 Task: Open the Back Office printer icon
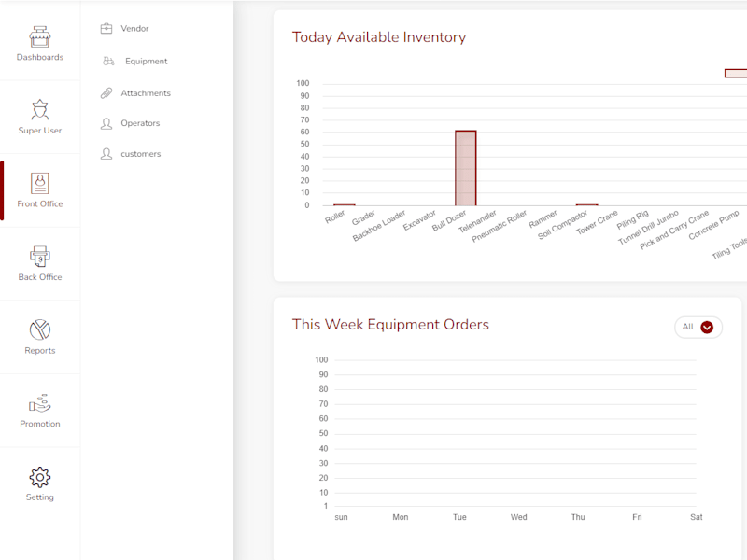[40, 256]
